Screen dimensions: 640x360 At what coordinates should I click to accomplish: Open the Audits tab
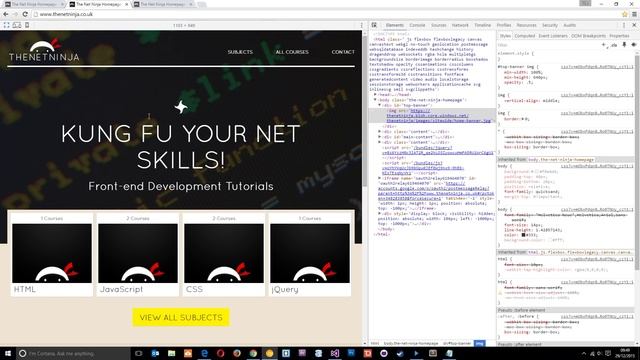(569, 25)
